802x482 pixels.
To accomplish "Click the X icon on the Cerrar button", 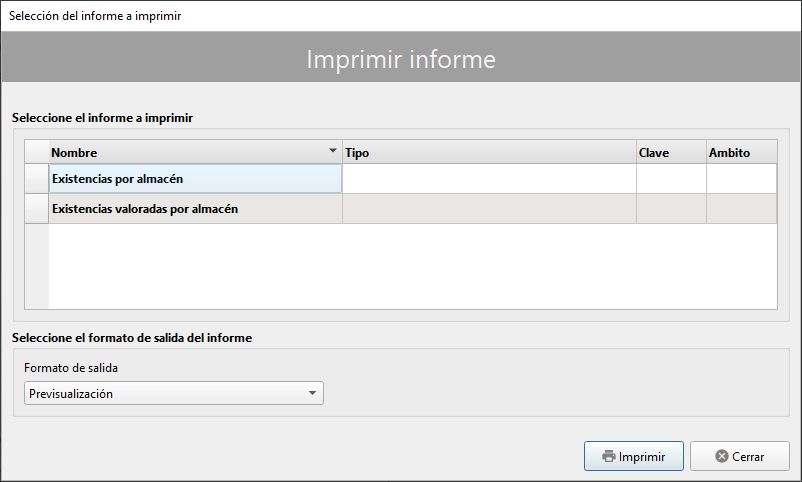I will click(x=722, y=457).
